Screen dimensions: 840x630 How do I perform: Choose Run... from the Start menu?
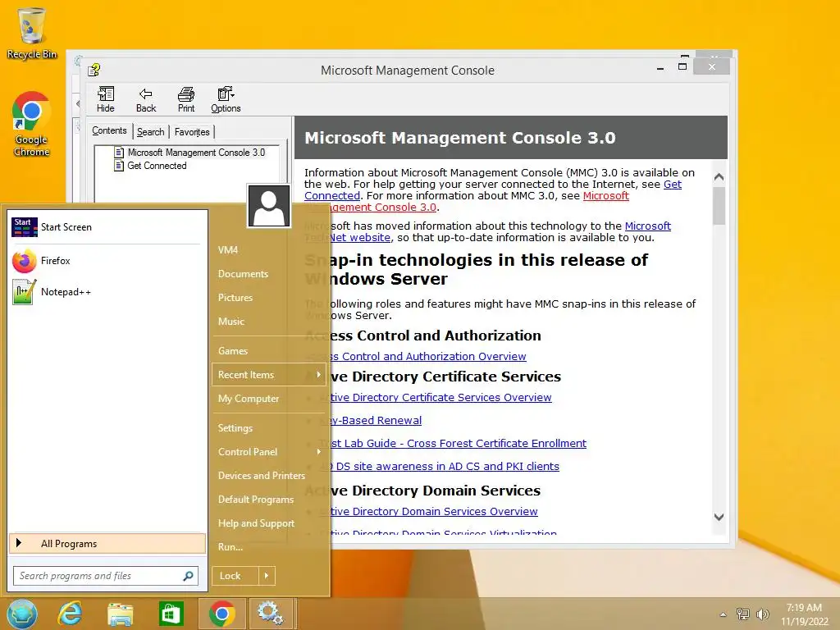click(x=231, y=547)
